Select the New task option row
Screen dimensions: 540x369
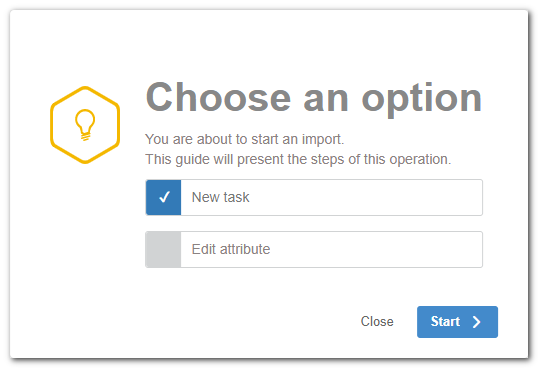click(x=314, y=197)
